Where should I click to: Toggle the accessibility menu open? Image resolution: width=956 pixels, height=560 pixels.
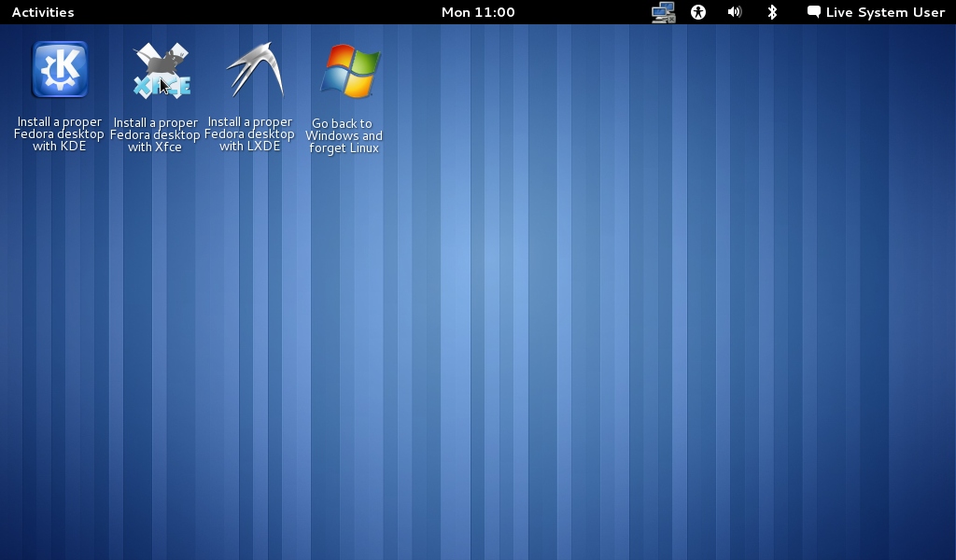pyautogui.click(x=697, y=12)
